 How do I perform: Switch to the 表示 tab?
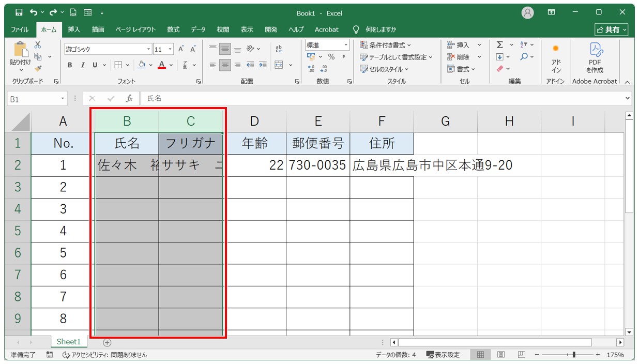pyautogui.click(x=247, y=29)
